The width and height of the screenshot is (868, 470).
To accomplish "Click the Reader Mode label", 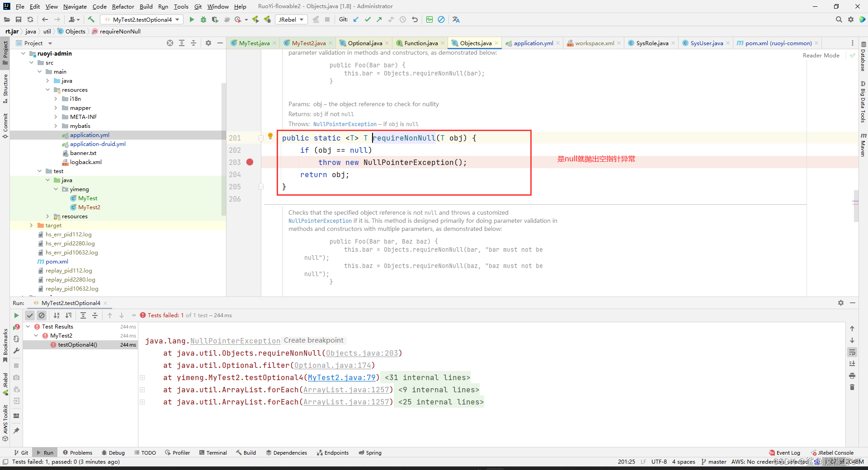I will point(821,55).
